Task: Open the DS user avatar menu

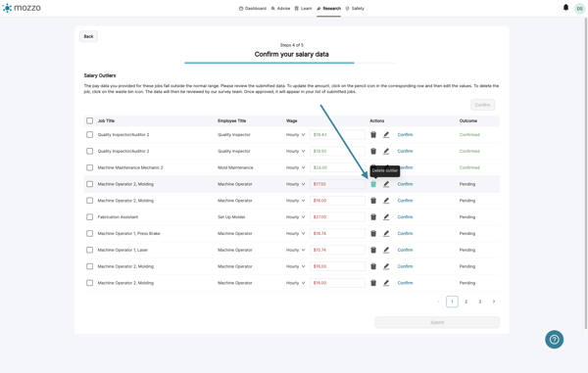Action: [579, 8]
